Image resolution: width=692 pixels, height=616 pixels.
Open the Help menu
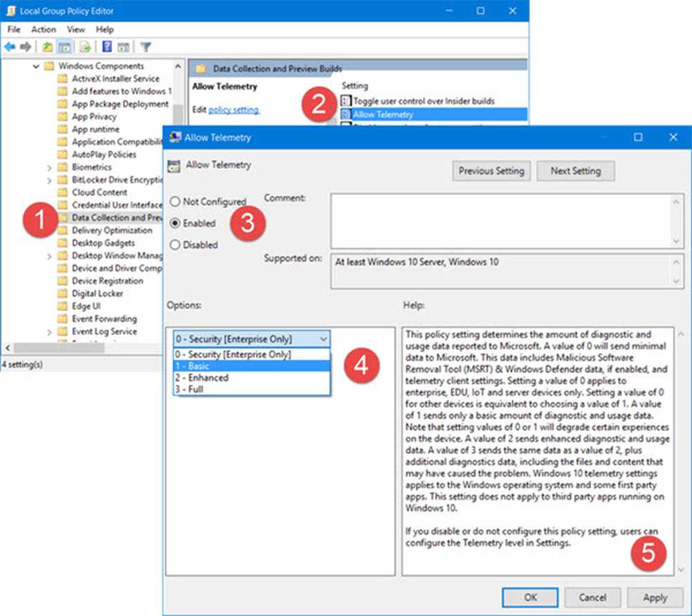pyautogui.click(x=104, y=30)
